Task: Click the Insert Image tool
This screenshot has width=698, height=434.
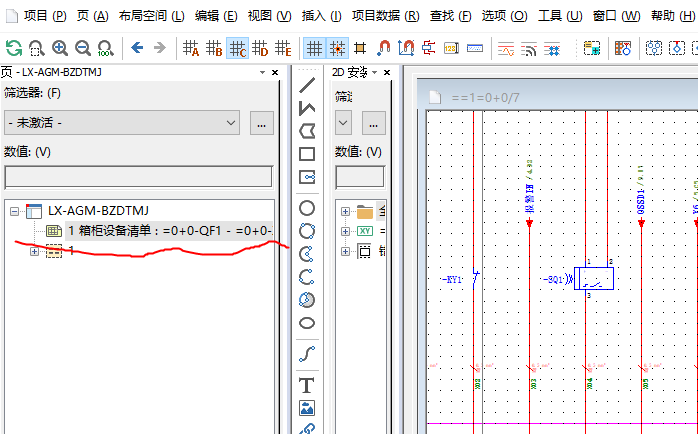Action: [307, 408]
